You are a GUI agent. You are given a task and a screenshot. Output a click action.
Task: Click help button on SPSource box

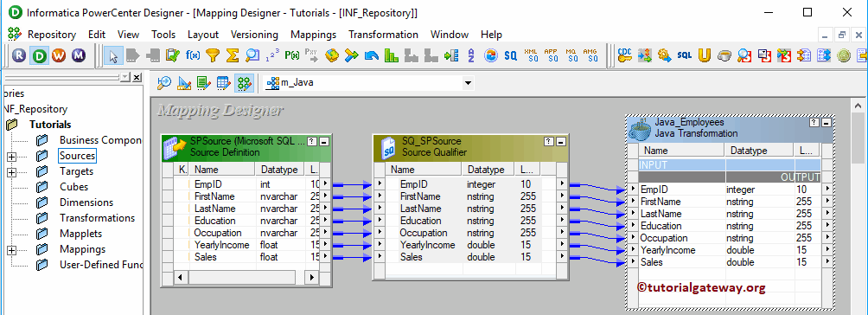pos(312,142)
